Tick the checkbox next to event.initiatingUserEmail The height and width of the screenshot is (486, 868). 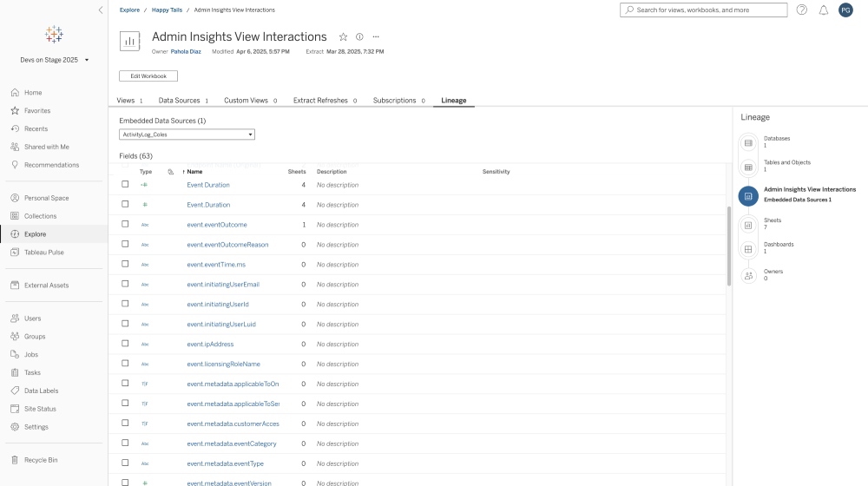[125, 284]
